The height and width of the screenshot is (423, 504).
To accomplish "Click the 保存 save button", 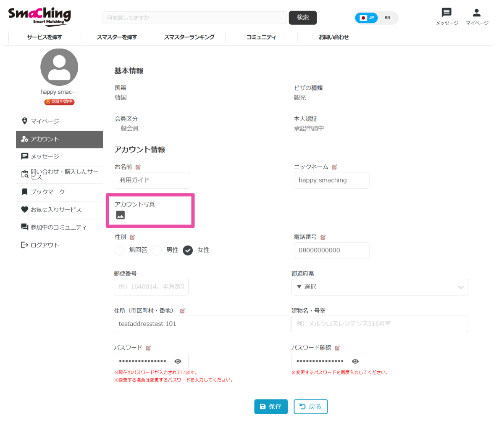I will click(270, 406).
